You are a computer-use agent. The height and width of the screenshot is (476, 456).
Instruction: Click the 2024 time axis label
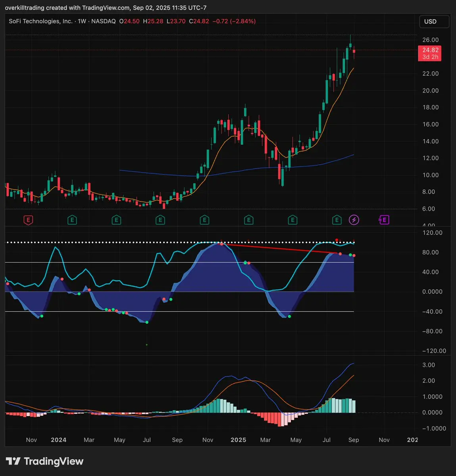click(59, 440)
